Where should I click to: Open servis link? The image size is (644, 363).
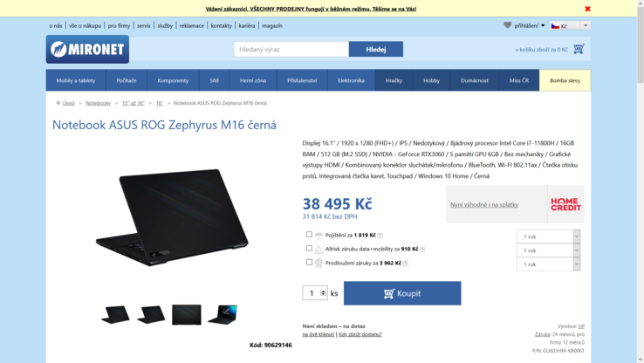tap(144, 25)
